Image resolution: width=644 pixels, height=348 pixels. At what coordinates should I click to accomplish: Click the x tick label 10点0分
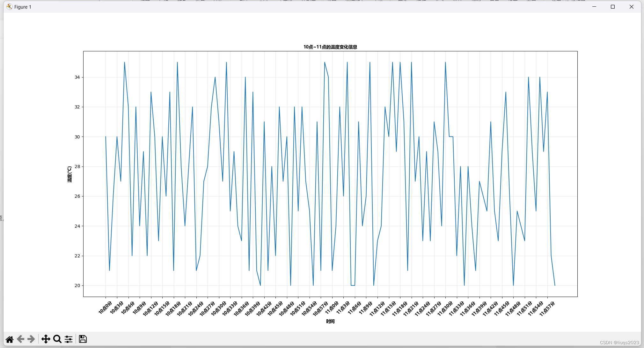click(x=105, y=307)
